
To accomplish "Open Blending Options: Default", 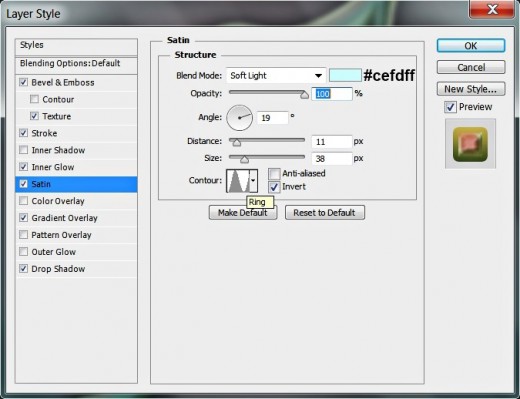I will (76, 64).
